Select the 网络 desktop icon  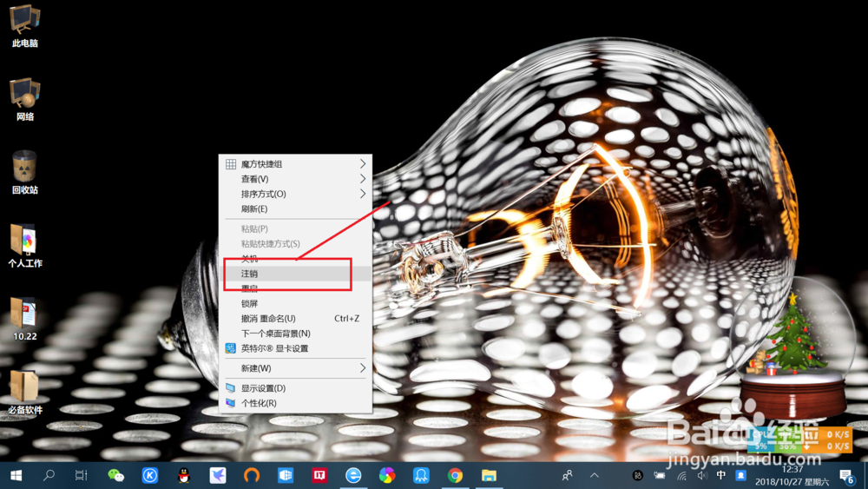click(25, 100)
